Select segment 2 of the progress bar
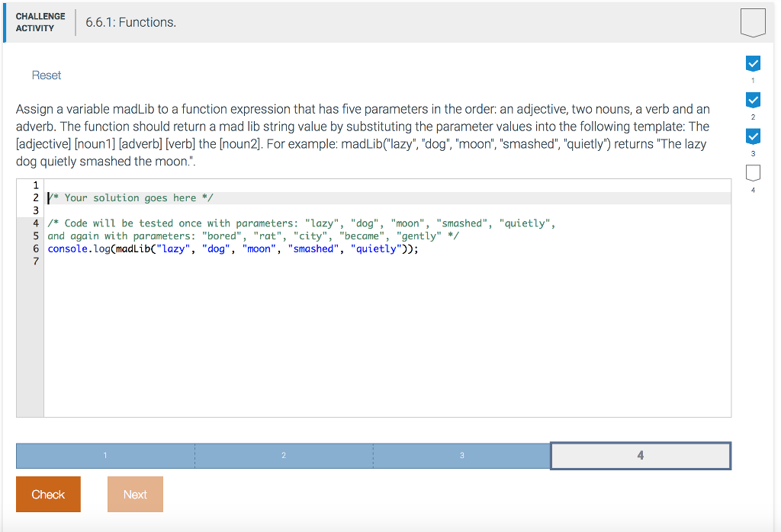 point(283,455)
